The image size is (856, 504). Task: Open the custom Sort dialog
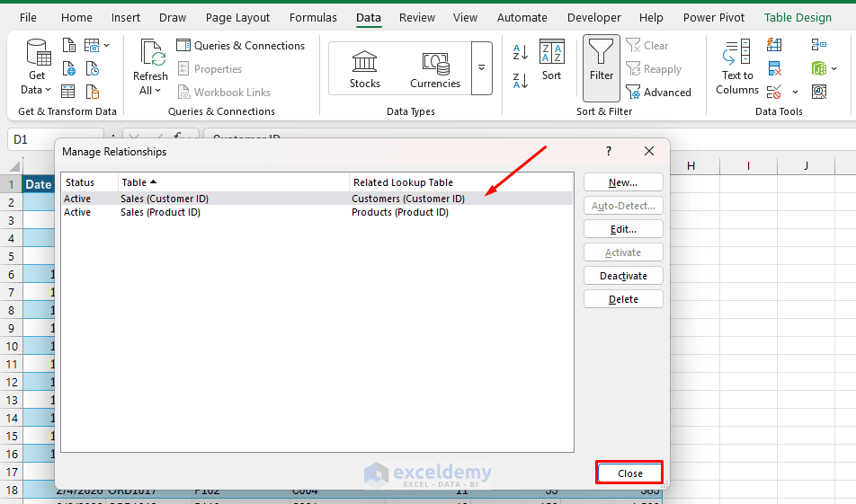tap(551, 60)
